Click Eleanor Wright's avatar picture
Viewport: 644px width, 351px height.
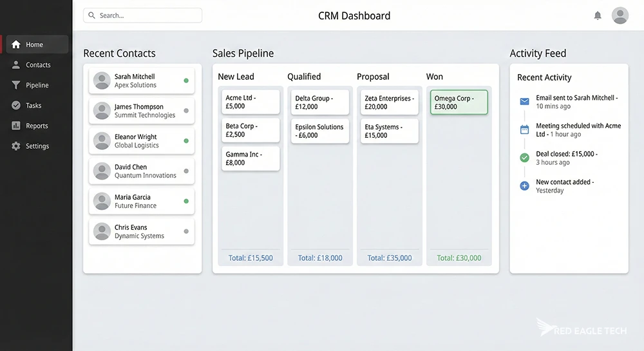pyautogui.click(x=102, y=141)
